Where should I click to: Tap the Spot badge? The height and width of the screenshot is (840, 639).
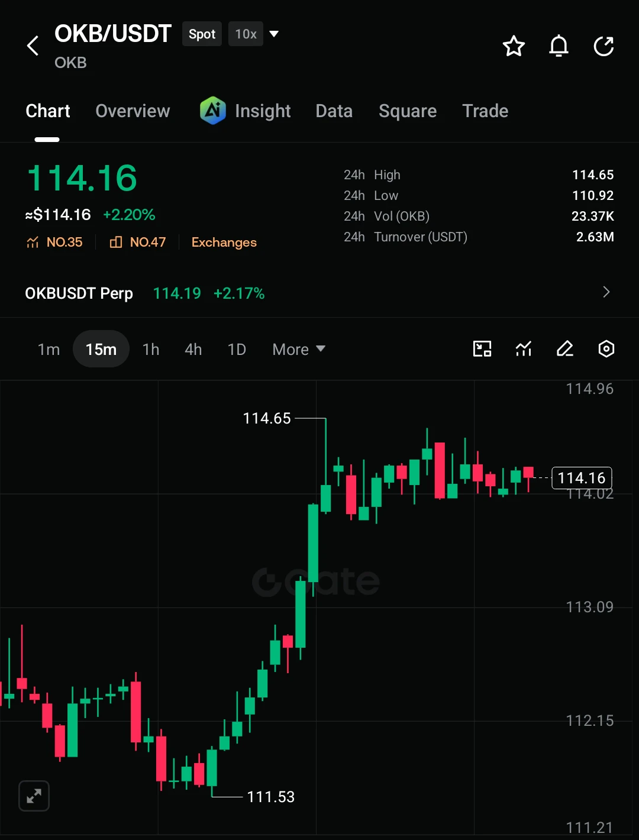click(202, 34)
